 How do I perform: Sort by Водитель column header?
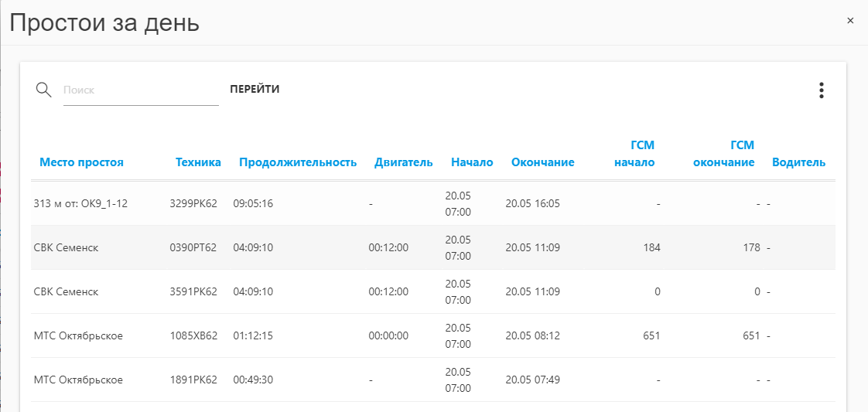pos(799,162)
